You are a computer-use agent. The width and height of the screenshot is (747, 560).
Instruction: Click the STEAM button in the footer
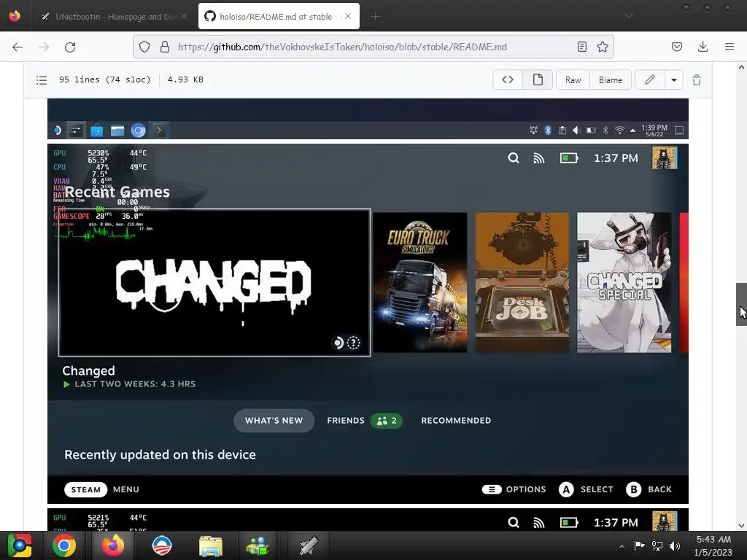(x=86, y=489)
